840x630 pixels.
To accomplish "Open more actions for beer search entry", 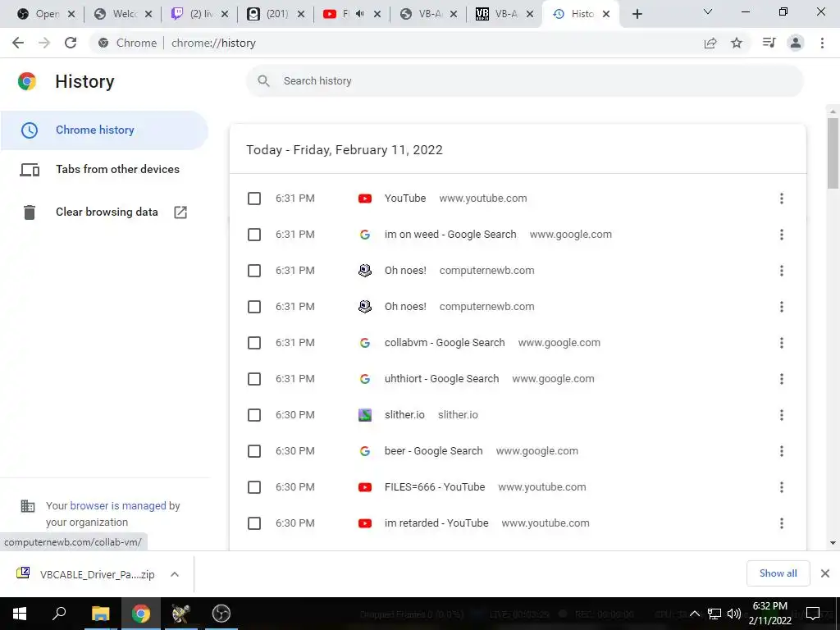I will pyautogui.click(x=782, y=451).
